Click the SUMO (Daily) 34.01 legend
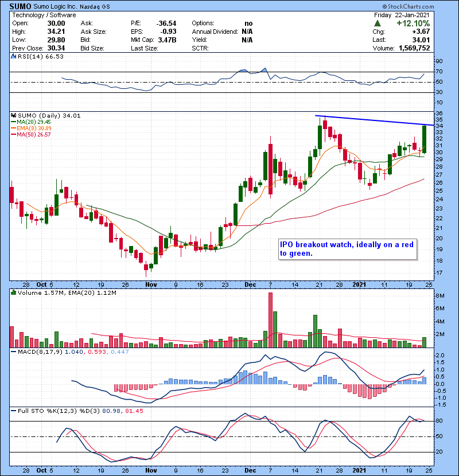The width and height of the screenshot is (459, 476). click(49, 115)
